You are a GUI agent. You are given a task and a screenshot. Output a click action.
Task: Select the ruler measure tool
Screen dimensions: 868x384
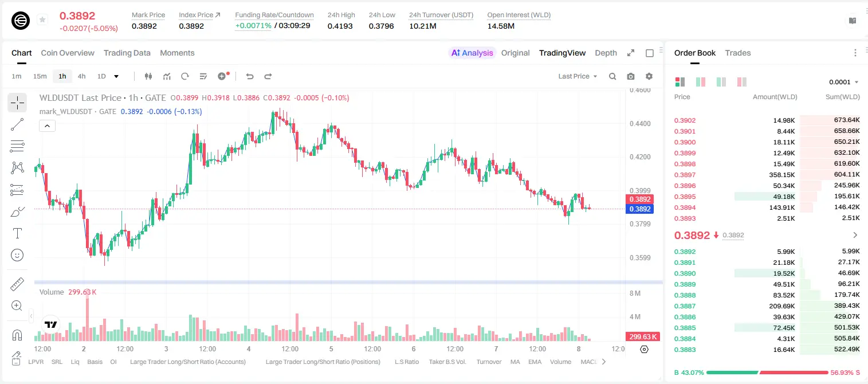17,284
